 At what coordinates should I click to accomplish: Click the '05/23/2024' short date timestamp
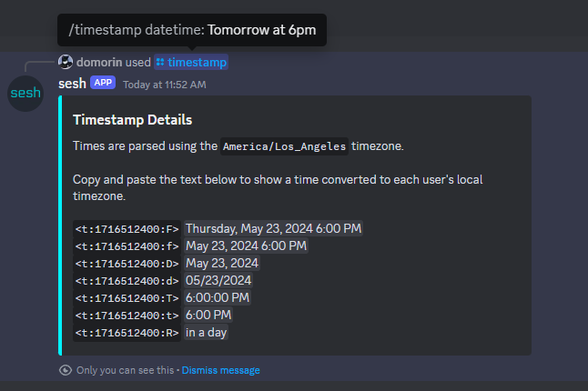tap(218, 280)
